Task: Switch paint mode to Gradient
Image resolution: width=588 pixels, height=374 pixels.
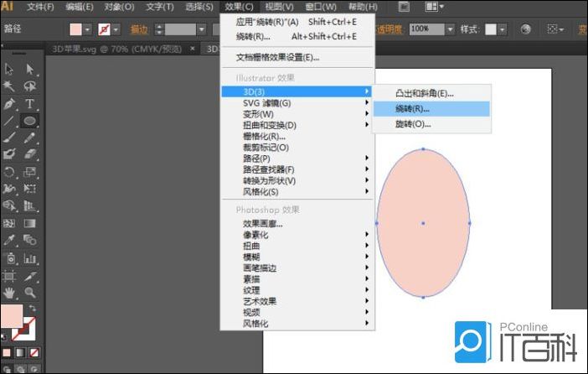Action: click(x=22, y=352)
